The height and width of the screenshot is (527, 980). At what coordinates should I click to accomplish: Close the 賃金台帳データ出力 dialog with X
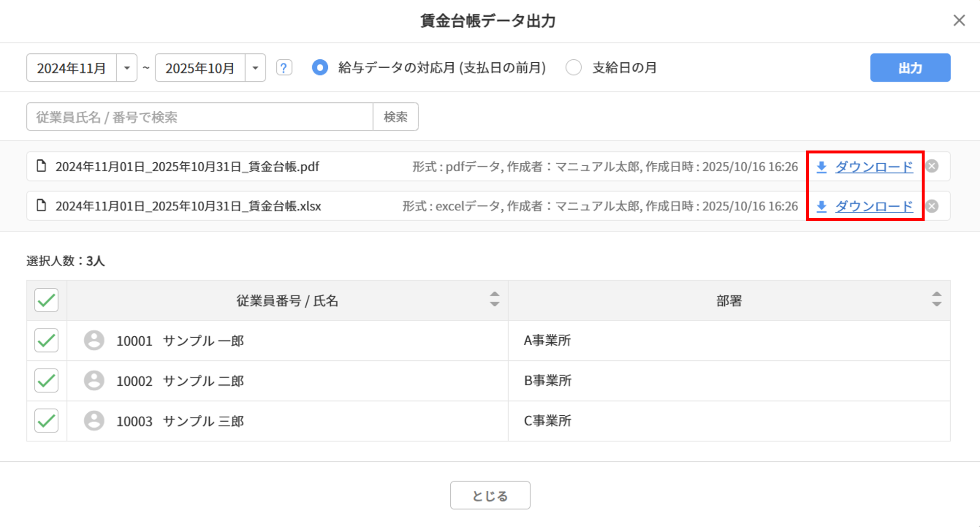tap(959, 21)
